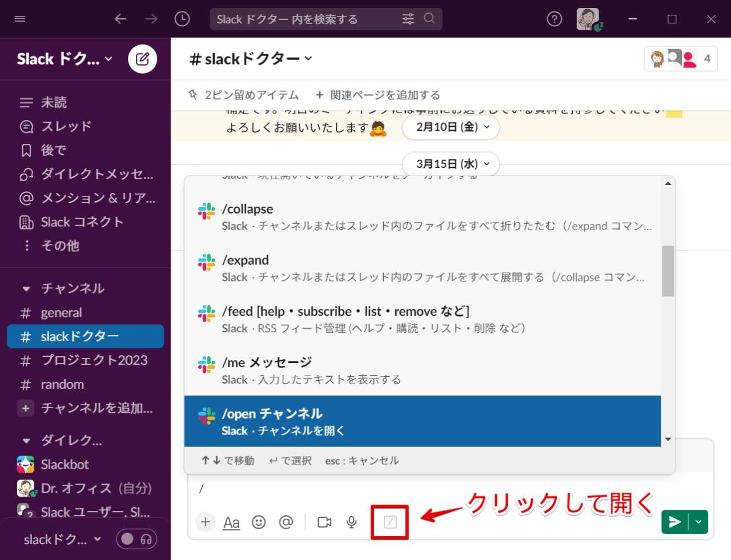The height and width of the screenshot is (560, 731).
Task: Toggle Aa text formatting
Action: click(x=231, y=522)
